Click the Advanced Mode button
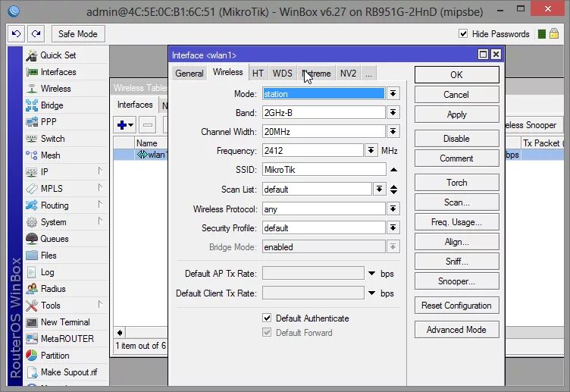Screen dimensions: 570x392 (456, 330)
